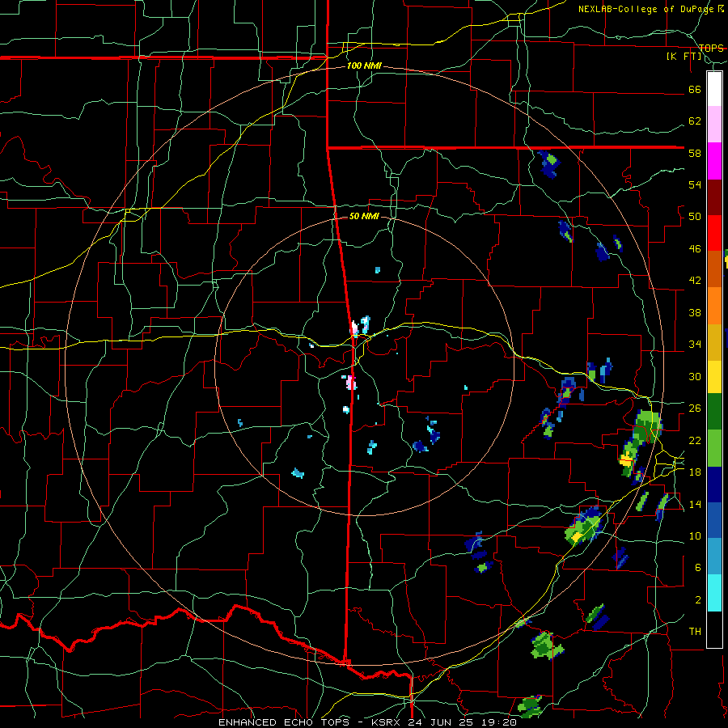Viewport: 728px width, 728px height.
Task: Click the legend value '10'
Action: (x=695, y=535)
